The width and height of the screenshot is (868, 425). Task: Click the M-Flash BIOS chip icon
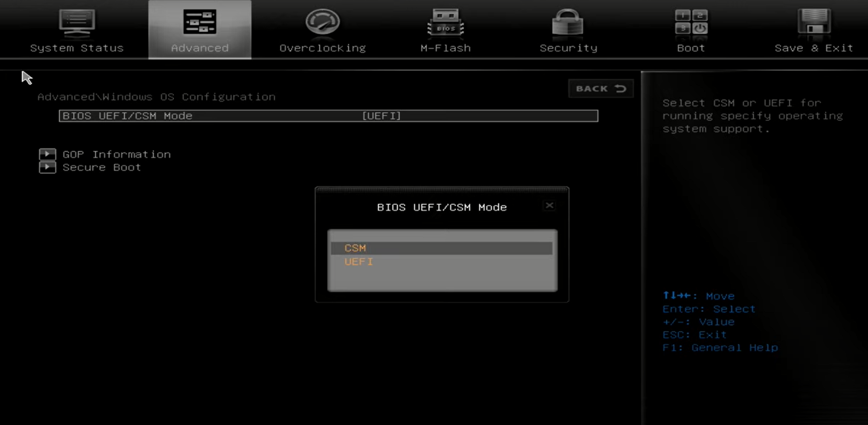[x=445, y=22]
